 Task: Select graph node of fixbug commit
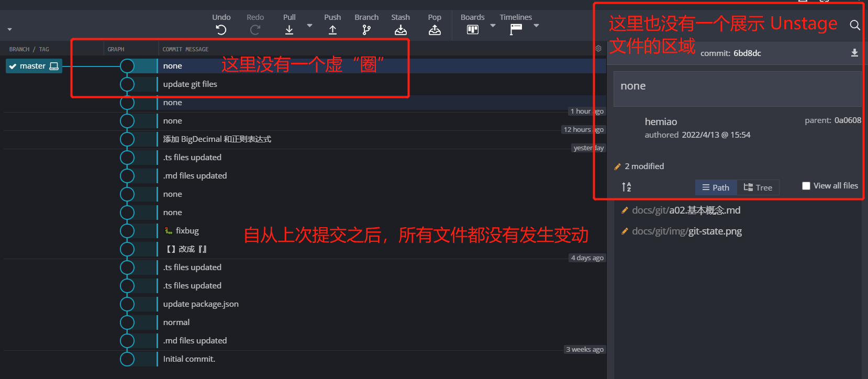(127, 231)
